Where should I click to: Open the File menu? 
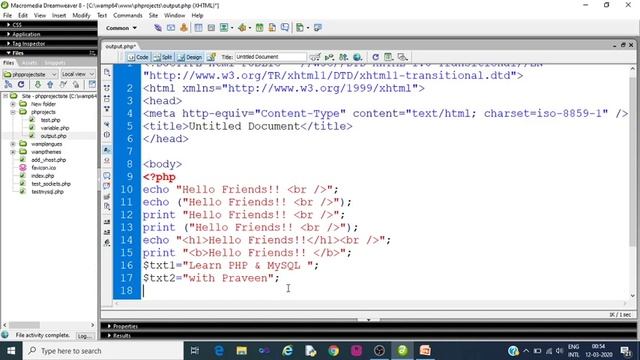(x=7, y=16)
